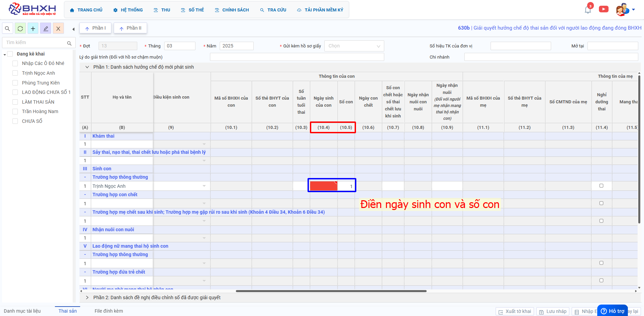
Task: Click the orange X delete icon
Action: [x=58, y=29]
